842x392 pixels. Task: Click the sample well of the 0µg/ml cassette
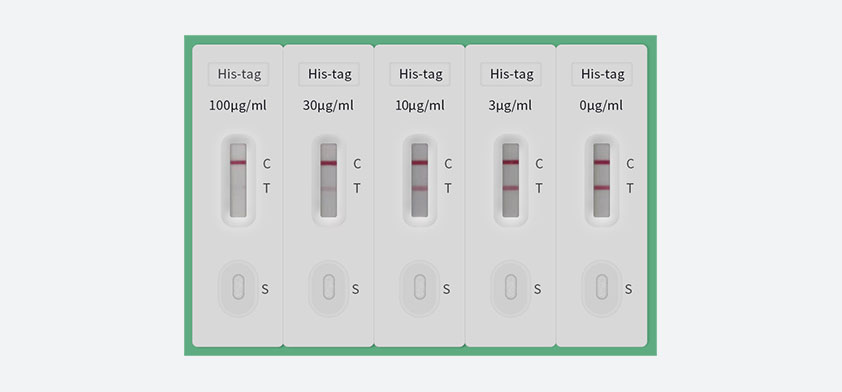pos(602,287)
